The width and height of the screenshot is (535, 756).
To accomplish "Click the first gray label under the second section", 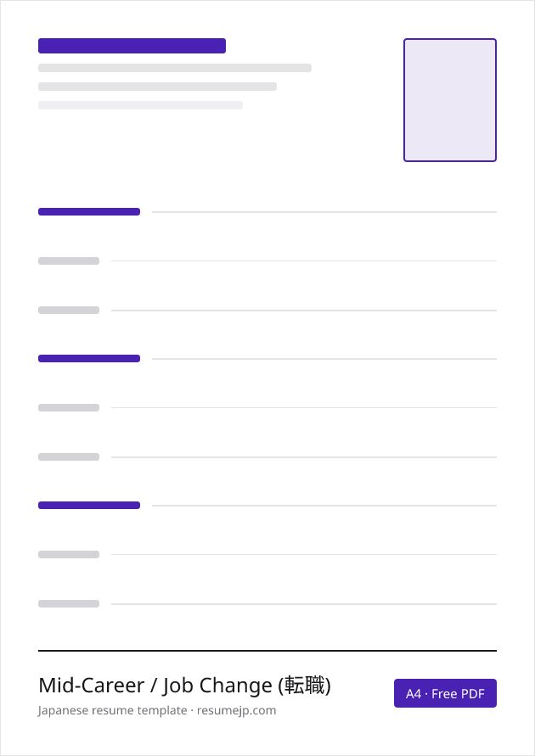I will [69, 407].
